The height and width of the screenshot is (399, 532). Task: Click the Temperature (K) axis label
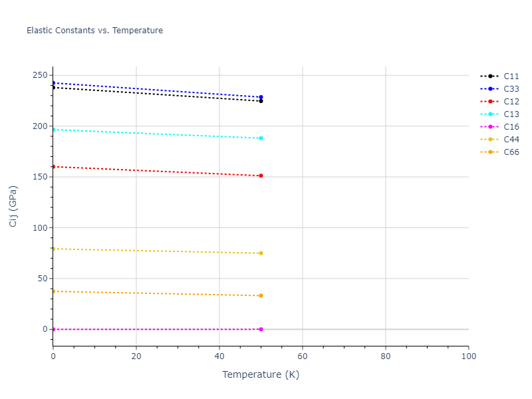point(261,375)
